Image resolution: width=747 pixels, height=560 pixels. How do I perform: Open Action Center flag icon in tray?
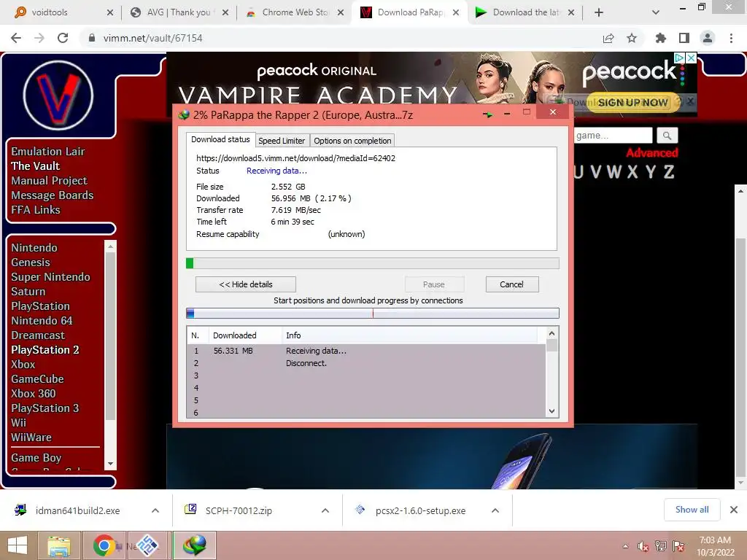pyautogui.click(x=678, y=546)
